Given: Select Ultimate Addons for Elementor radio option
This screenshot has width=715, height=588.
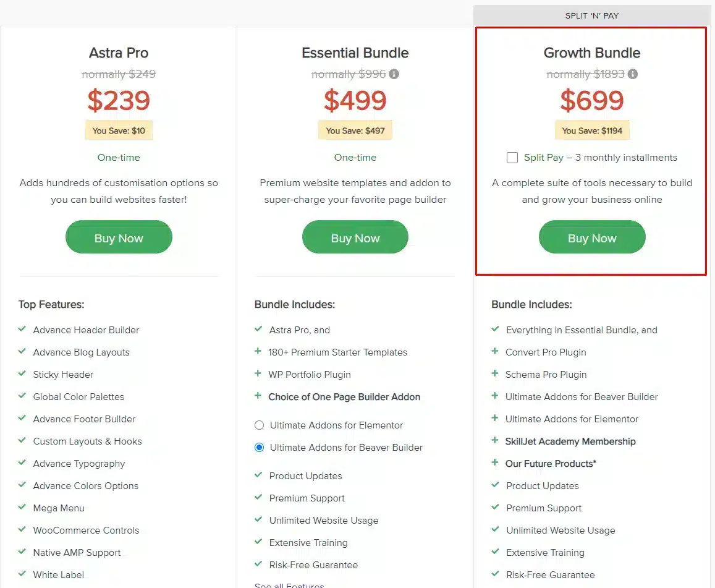Looking at the screenshot, I should (259, 425).
